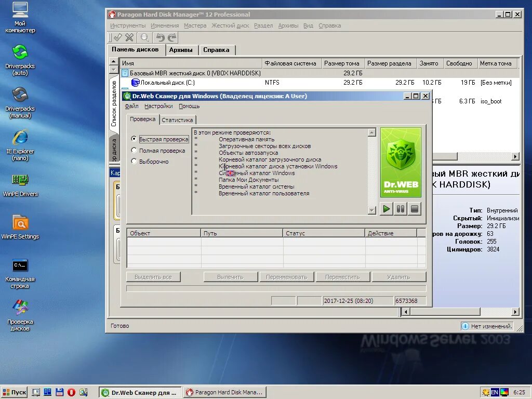Click the 'Пуск' start button
The width and height of the screenshot is (532, 399).
pyautogui.click(x=15, y=393)
